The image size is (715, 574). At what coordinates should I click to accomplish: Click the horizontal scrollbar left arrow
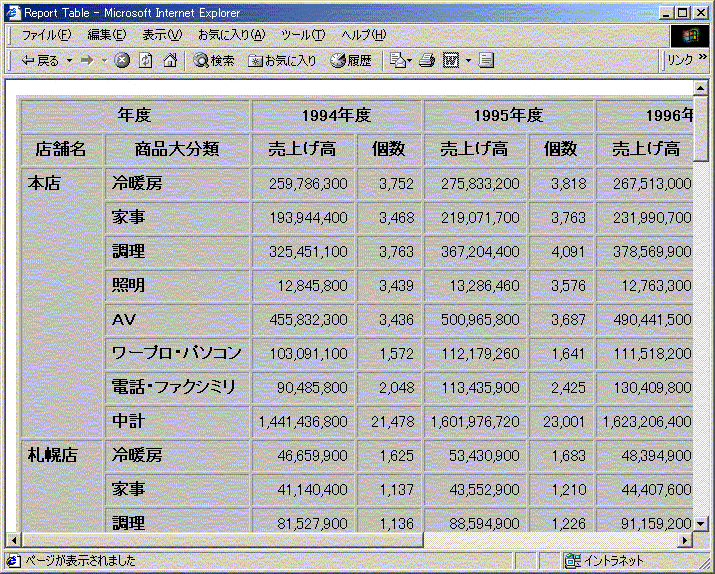(13, 541)
